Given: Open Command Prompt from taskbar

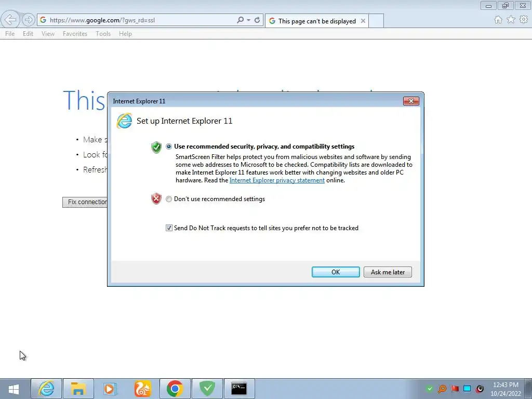Looking at the screenshot, I should [x=239, y=389].
